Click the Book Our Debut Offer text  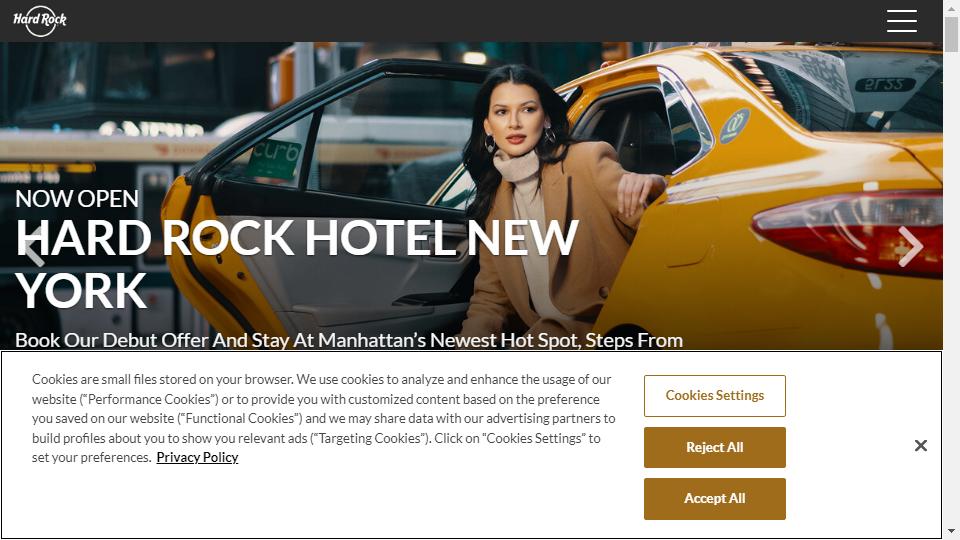349,340
